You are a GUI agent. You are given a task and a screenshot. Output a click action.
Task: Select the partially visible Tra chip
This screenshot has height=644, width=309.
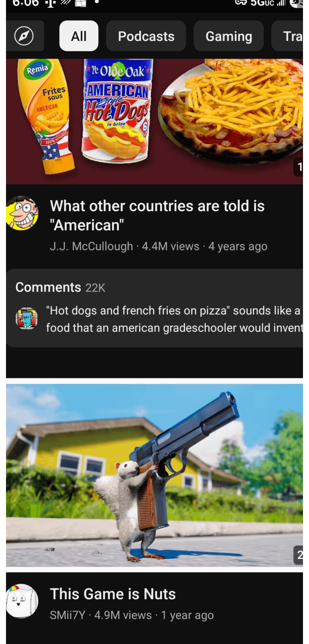[288, 36]
